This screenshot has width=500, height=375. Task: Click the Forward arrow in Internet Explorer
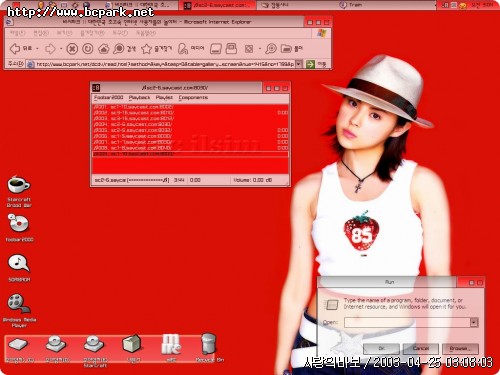point(50,49)
